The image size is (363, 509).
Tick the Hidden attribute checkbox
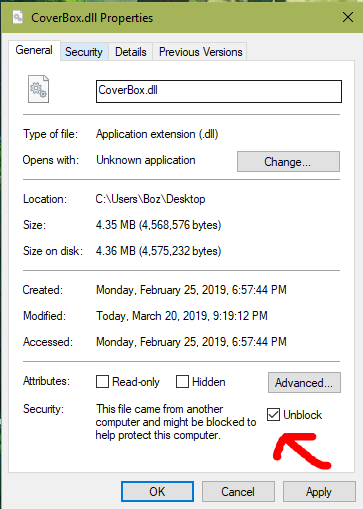[182, 382]
